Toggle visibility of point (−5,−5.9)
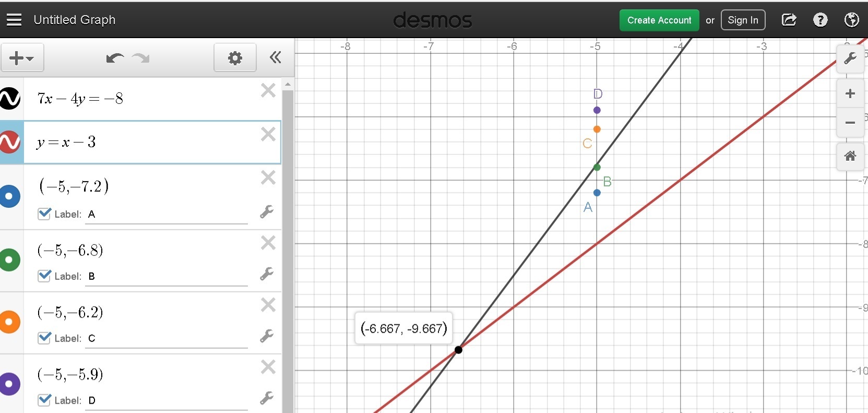 point(9,384)
